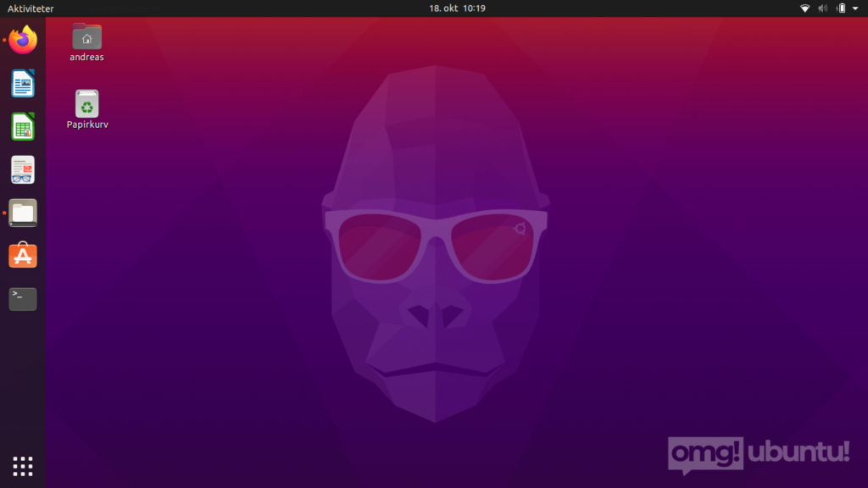Open the Files manager in dock
The width and height of the screenshot is (868, 488).
pyautogui.click(x=23, y=213)
